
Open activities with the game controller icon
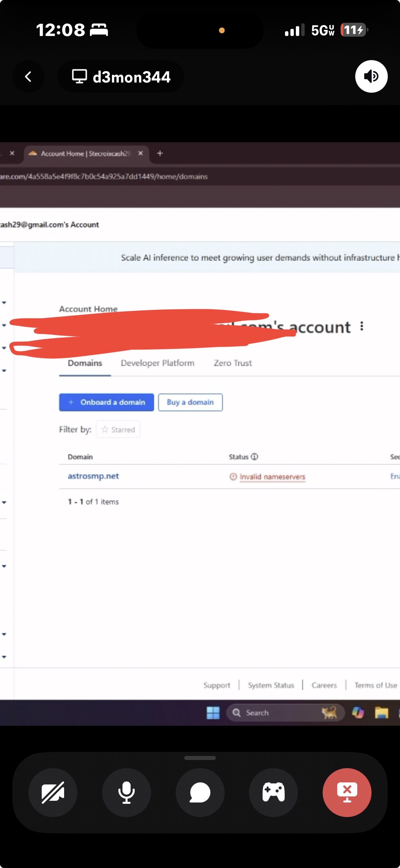273,792
